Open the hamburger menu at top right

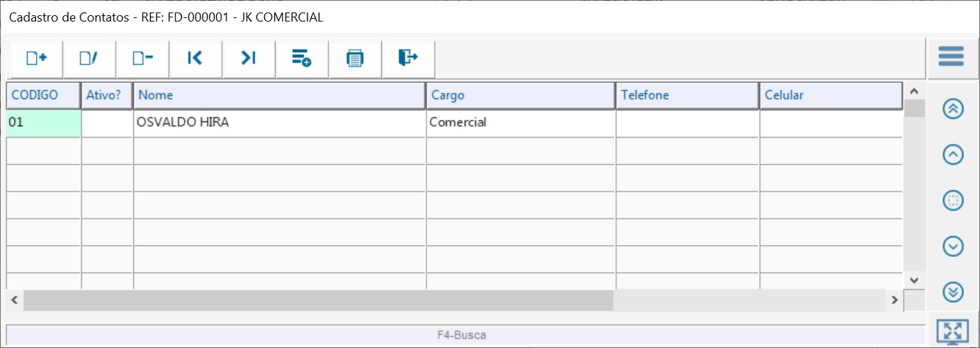coord(951,57)
